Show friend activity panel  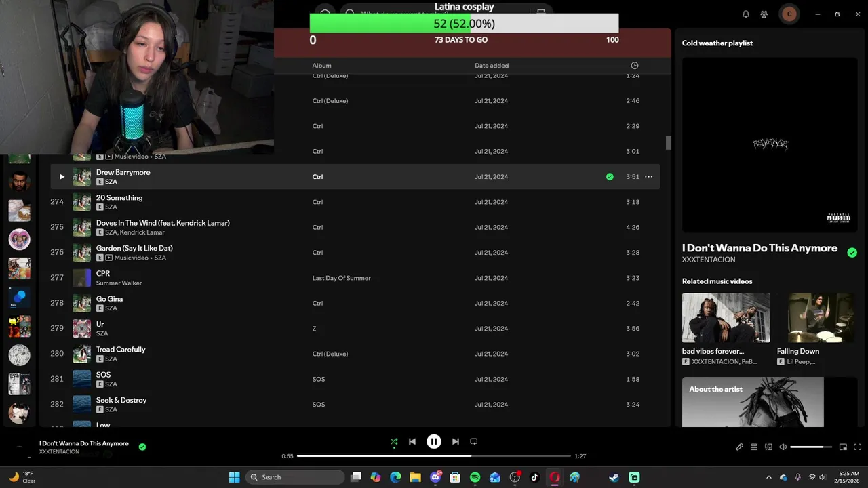point(764,14)
